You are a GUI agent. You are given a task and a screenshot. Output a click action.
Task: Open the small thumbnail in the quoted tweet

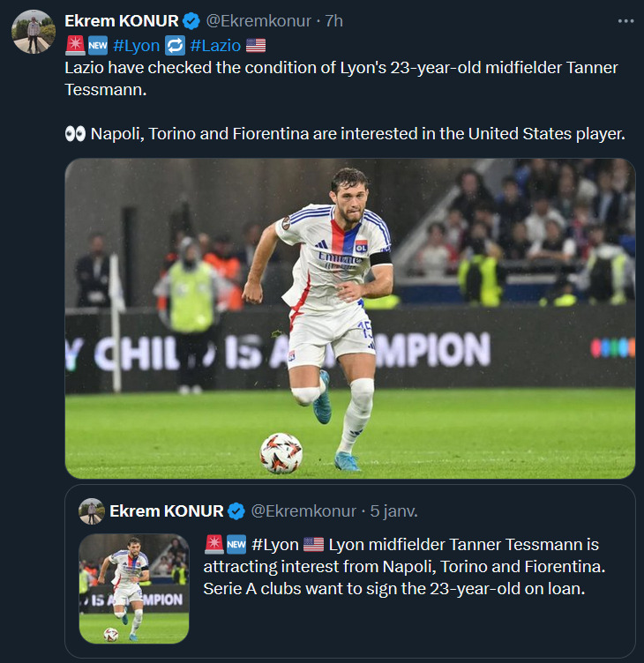point(134,588)
